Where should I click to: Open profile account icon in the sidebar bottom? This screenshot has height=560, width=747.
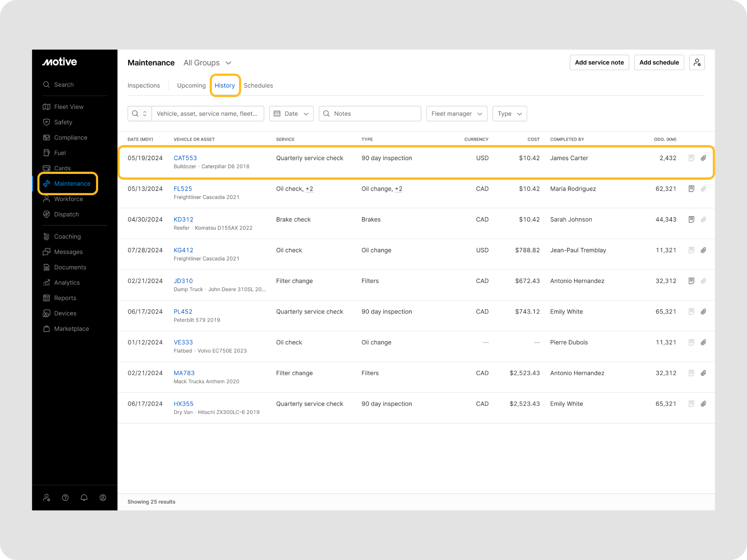tap(103, 498)
